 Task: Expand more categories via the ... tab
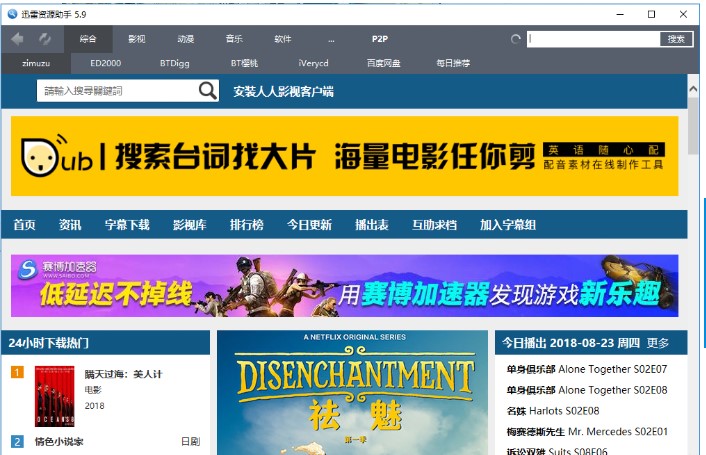tap(331, 39)
